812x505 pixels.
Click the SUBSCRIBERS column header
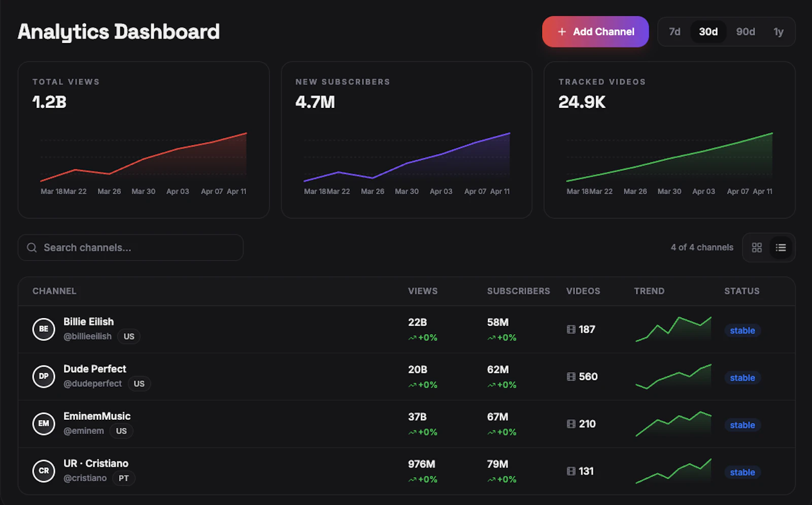click(519, 291)
